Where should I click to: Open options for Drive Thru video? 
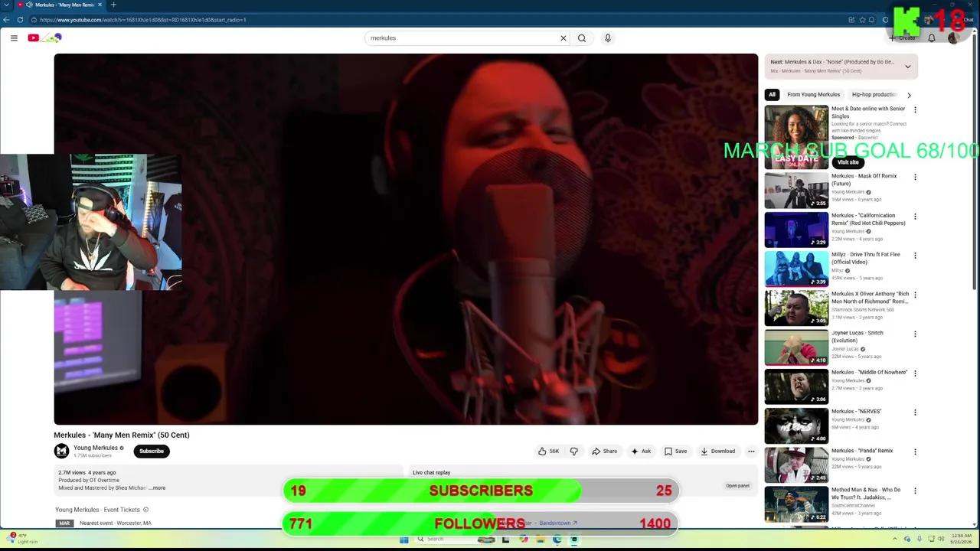click(915, 256)
